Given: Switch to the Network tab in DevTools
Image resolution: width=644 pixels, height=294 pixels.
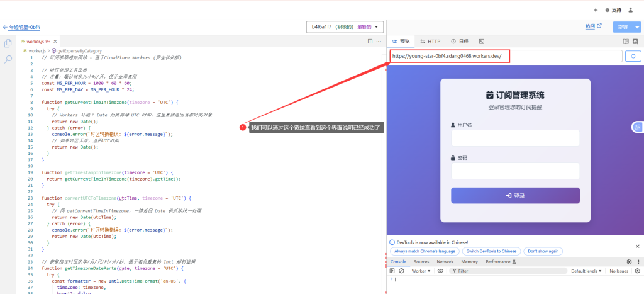Looking at the screenshot, I should click(445, 261).
